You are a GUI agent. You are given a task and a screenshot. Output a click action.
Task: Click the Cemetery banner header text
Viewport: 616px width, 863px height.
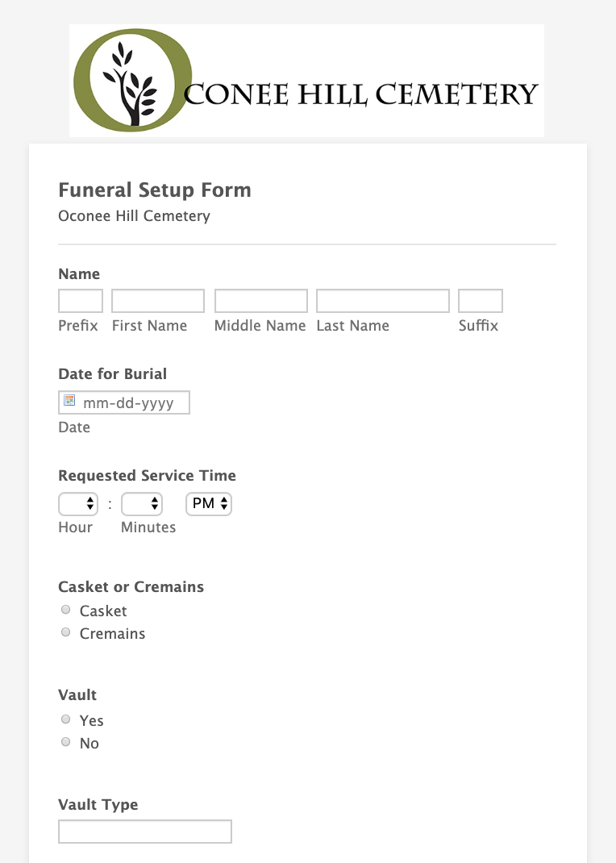click(360, 94)
